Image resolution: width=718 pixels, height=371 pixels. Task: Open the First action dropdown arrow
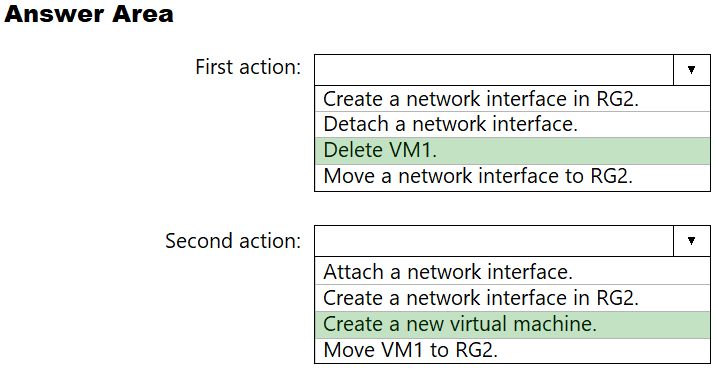pyautogui.click(x=691, y=70)
